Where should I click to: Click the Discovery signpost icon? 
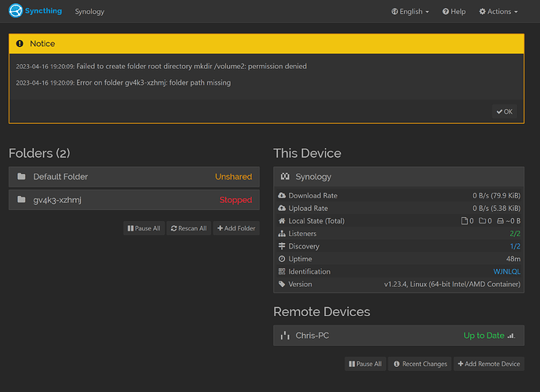pyautogui.click(x=282, y=246)
